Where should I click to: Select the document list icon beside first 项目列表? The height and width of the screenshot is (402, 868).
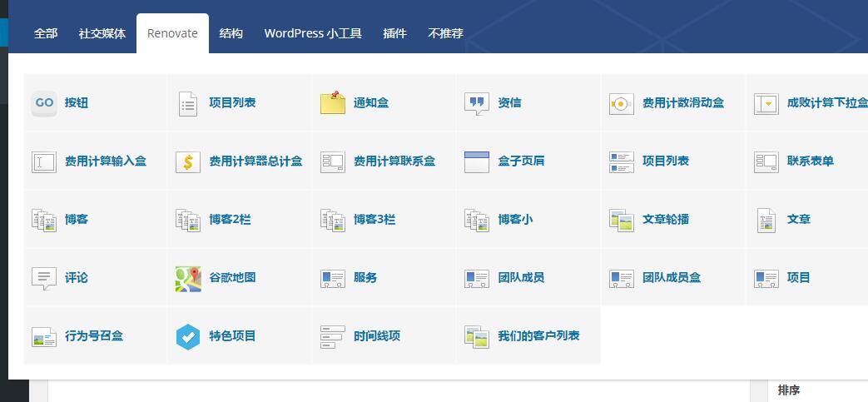click(188, 103)
